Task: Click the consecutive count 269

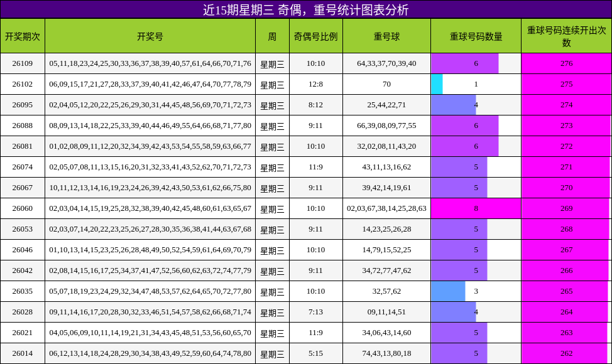Action: [x=567, y=208]
